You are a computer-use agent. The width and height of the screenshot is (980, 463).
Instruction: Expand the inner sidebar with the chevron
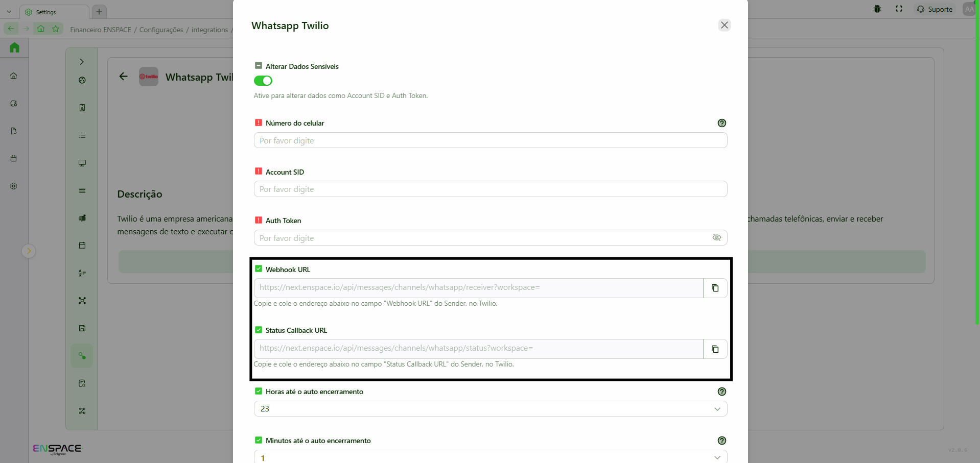click(82, 62)
